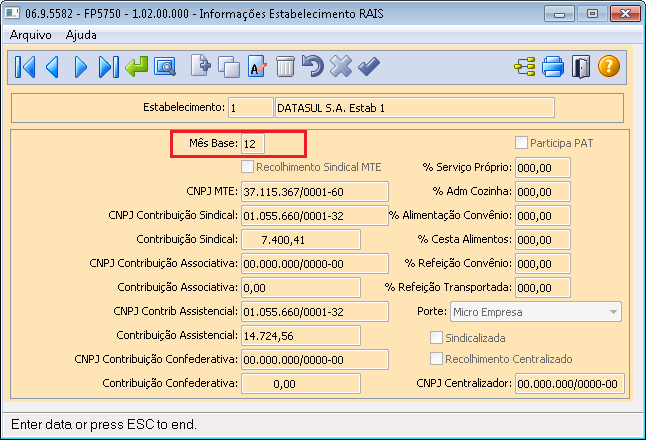Go to the previous record

[x=52, y=67]
